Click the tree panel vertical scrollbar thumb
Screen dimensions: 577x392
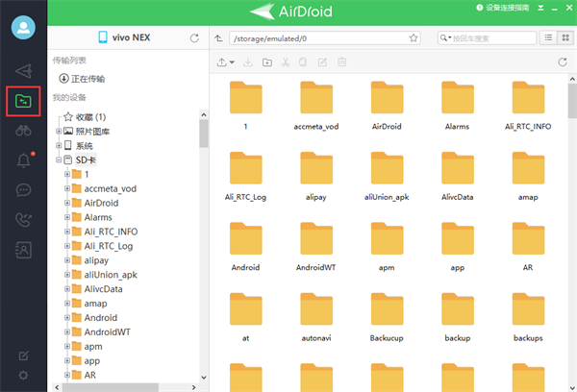pyautogui.click(x=204, y=134)
